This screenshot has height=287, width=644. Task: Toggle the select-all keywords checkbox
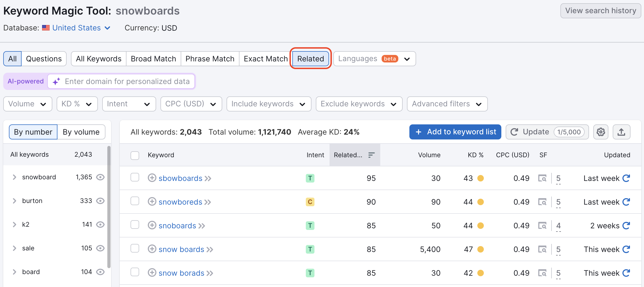[x=135, y=155]
